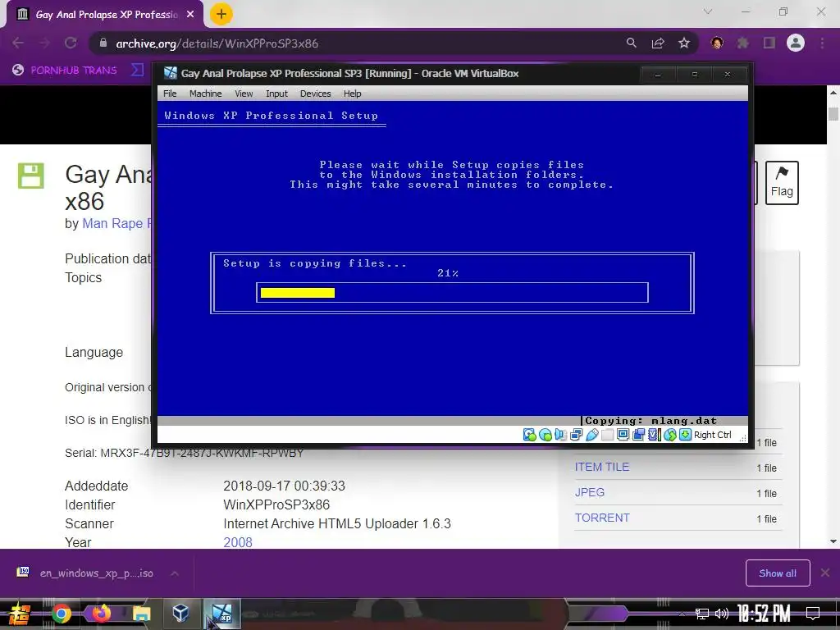Click the virtualization CPU indicator in VirtualBox
The image size is (840, 630).
(x=654, y=435)
